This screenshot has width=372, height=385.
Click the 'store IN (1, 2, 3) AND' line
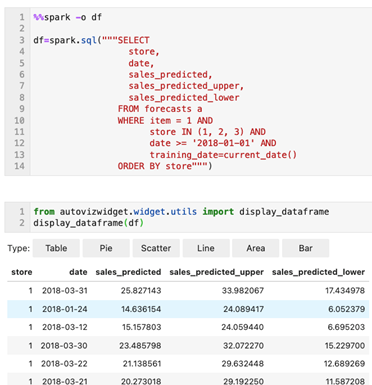click(208, 132)
